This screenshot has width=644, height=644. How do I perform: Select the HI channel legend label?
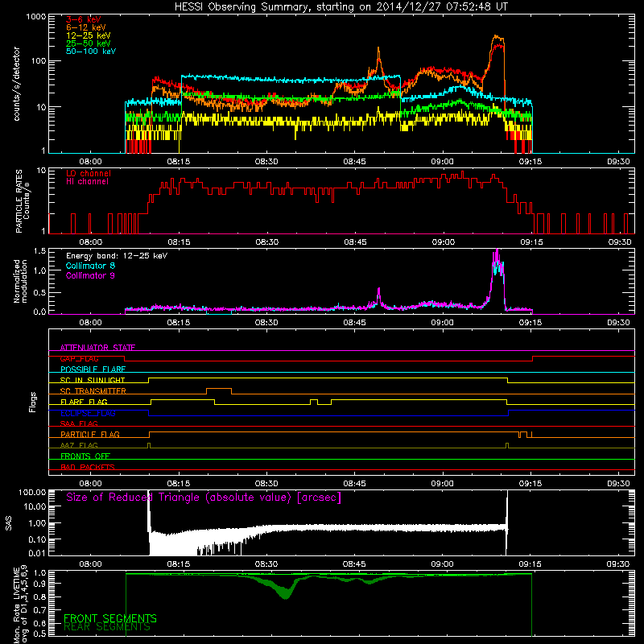click(x=87, y=182)
